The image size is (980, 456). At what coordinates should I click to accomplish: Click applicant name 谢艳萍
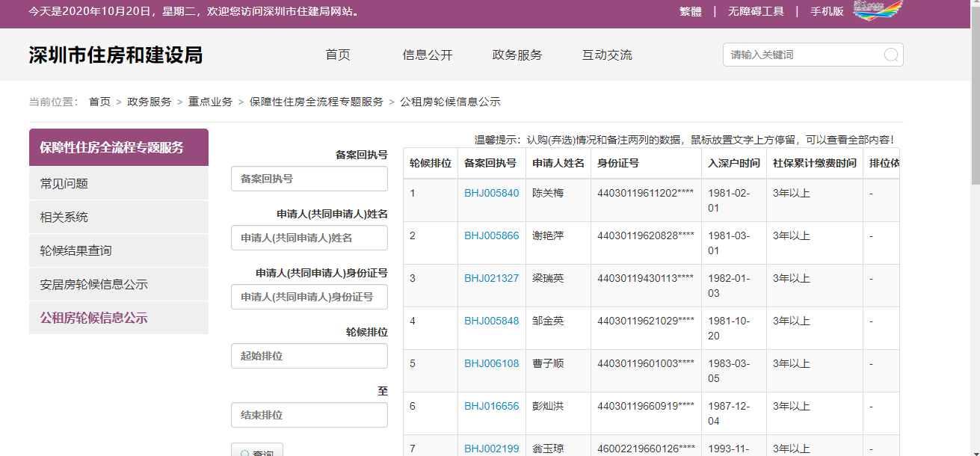tap(548, 235)
